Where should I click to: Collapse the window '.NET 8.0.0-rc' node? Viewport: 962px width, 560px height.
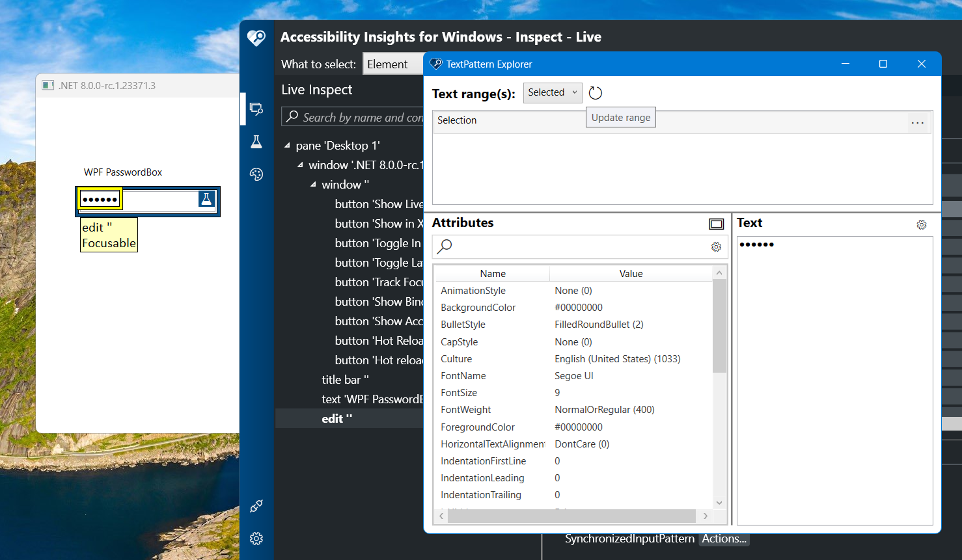pyautogui.click(x=301, y=165)
